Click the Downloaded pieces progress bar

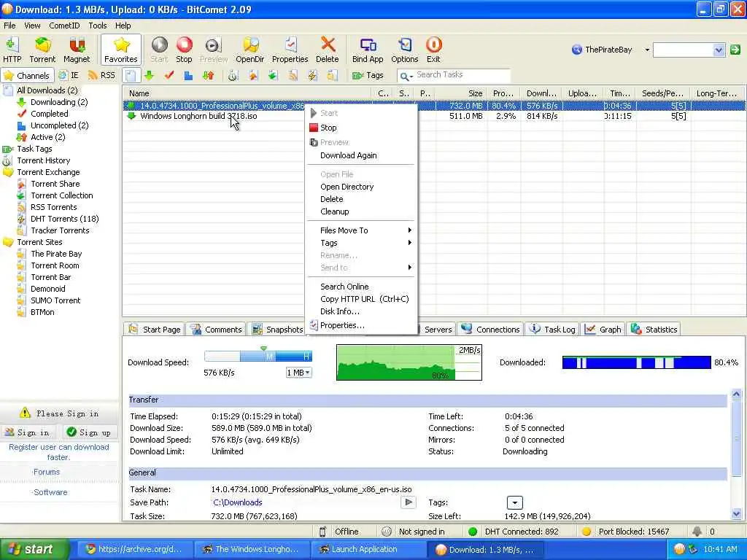(x=636, y=362)
